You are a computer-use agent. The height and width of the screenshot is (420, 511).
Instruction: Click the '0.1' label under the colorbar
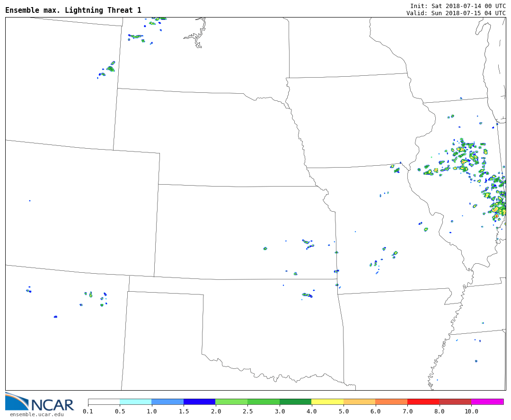click(88, 411)
